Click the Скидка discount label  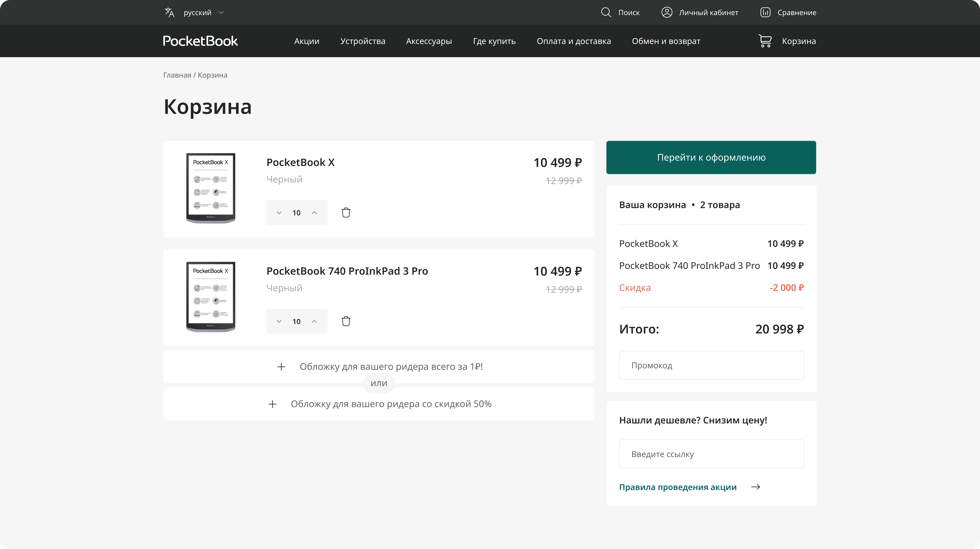coord(635,288)
